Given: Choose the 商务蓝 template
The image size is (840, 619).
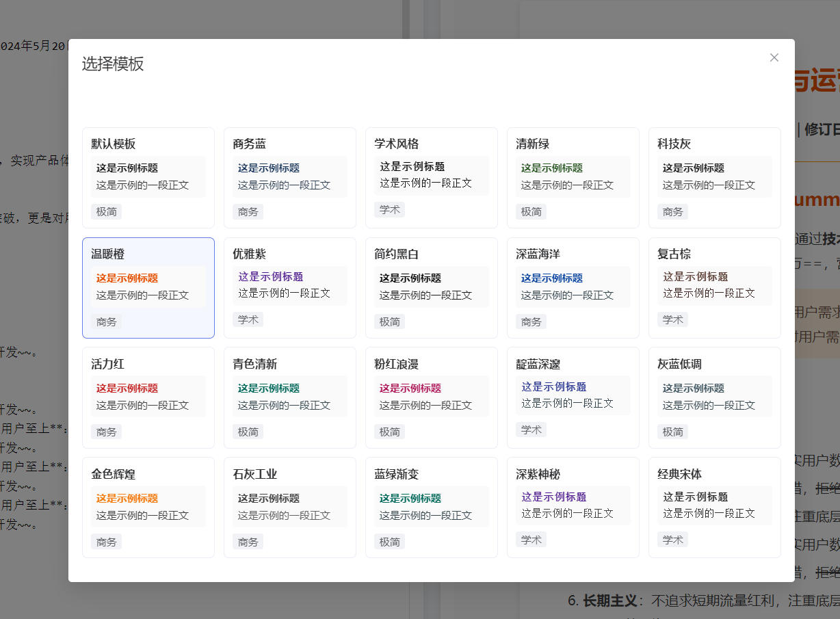Looking at the screenshot, I should click(x=290, y=178).
